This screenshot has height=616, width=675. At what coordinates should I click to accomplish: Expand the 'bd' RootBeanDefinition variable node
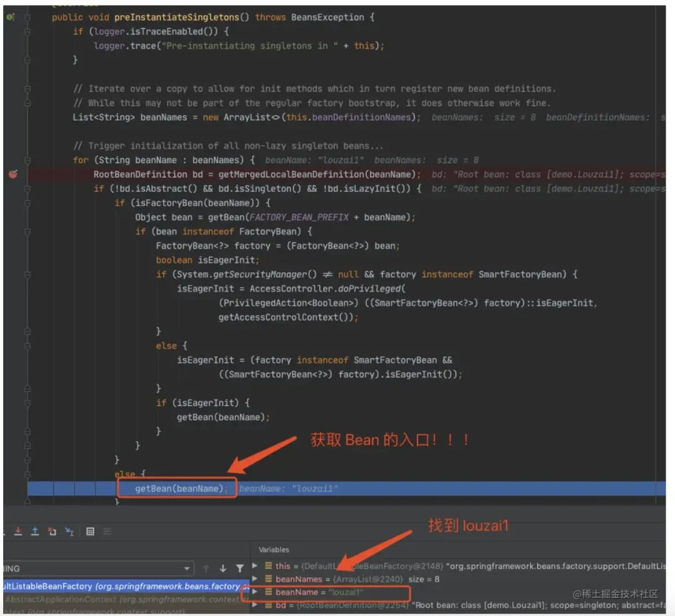point(255,605)
